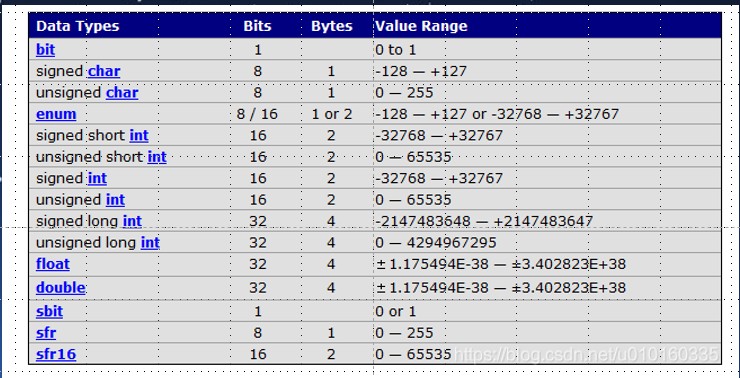Click the int link in the unsigned short int row

tap(157, 157)
